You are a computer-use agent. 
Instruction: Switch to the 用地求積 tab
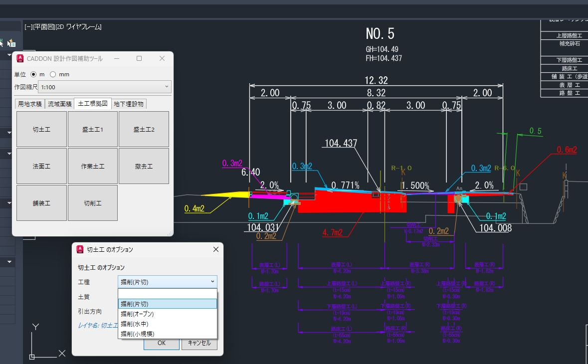(x=29, y=104)
